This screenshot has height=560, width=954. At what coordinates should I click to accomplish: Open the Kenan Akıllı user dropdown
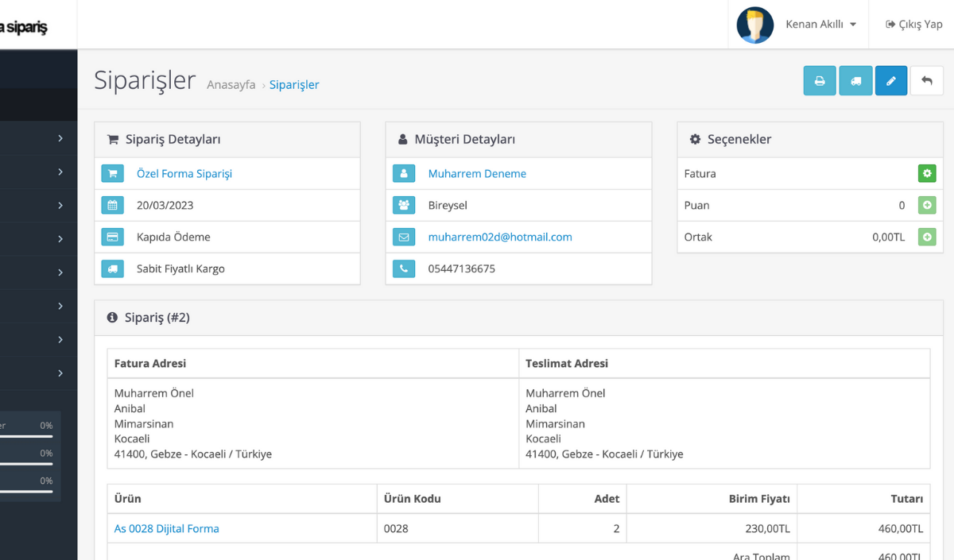click(x=820, y=25)
